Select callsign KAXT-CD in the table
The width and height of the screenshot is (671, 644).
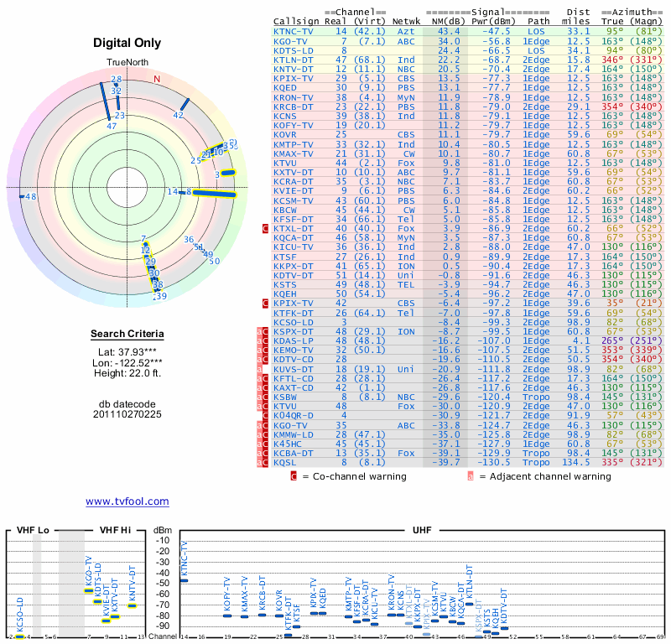tap(294, 387)
